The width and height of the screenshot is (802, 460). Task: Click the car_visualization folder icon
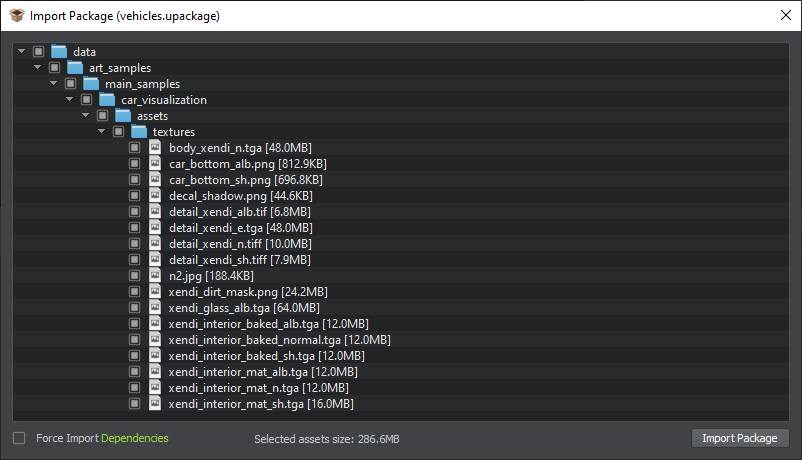coord(107,100)
